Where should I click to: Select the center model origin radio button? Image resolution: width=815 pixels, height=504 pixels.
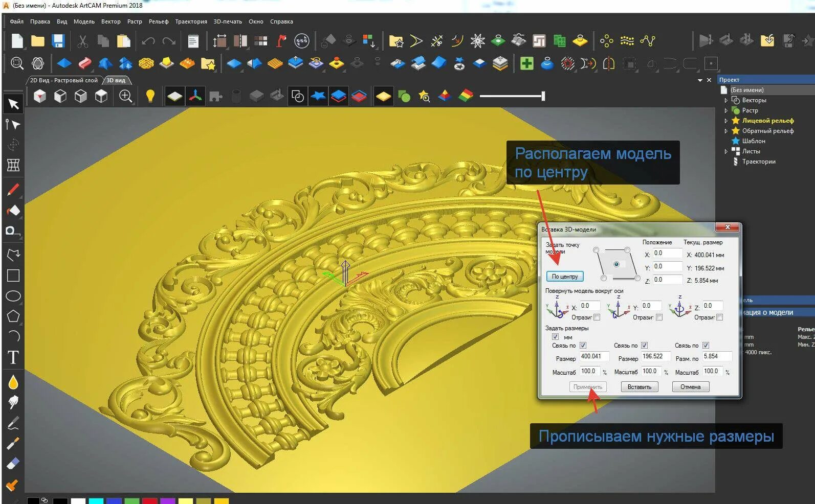click(x=616, y=264)
